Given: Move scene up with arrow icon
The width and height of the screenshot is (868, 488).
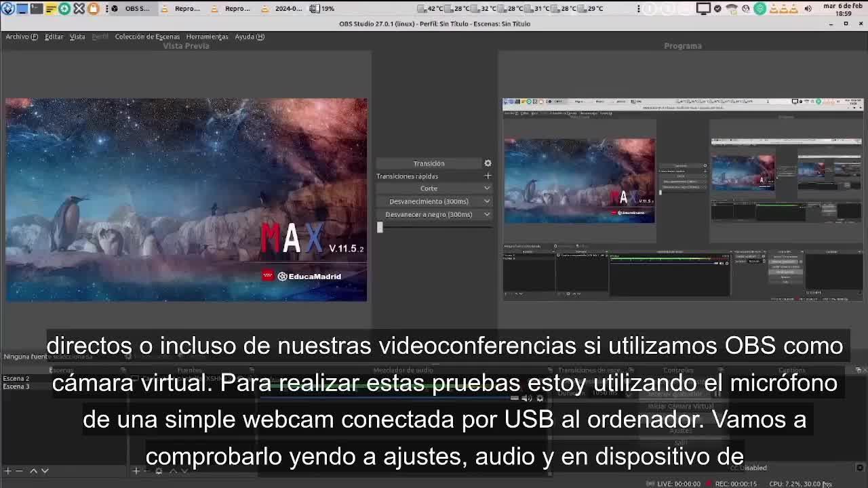Looking at the screenshot, I should pos(33,470).
